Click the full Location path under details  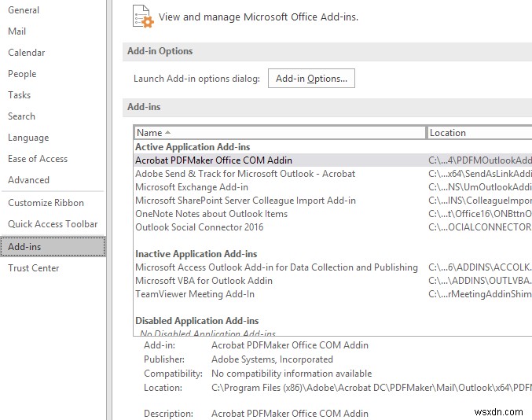(x=372, y=388)
